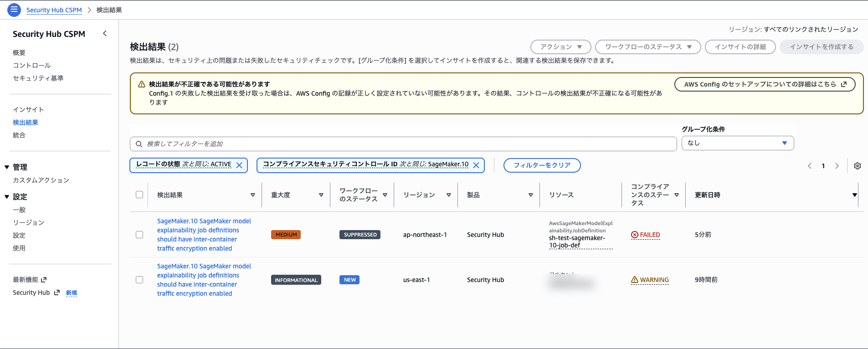This screenshot has height=349, width=868.
Task: Click the external link icon beside 最新機能
Action: pyautogui.click(x=44, y=280)
